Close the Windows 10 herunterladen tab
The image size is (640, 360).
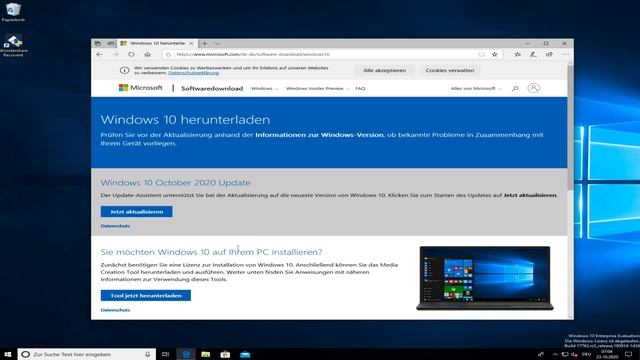click(x=191, y=43)
